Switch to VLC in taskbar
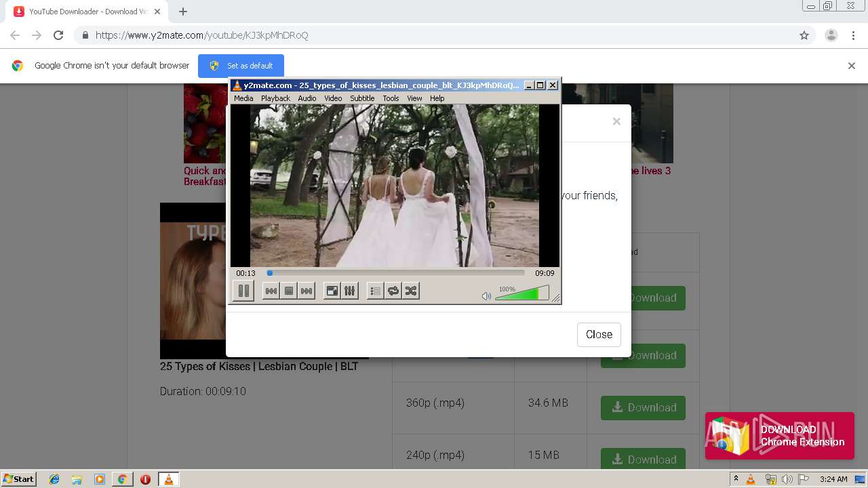Image resolution: width=868 pixels, height=488 pixels. click(168, 479)
